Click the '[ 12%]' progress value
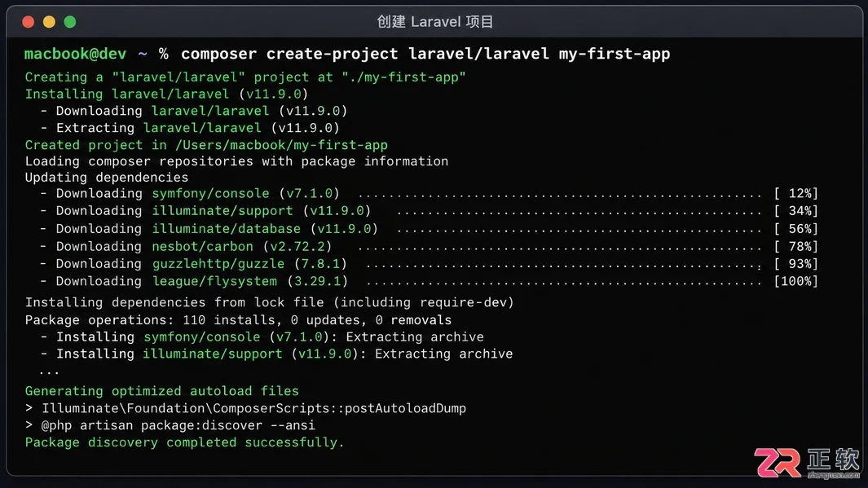Image resolution: width=868 pixels, height=488 pixels. (796, 193)
